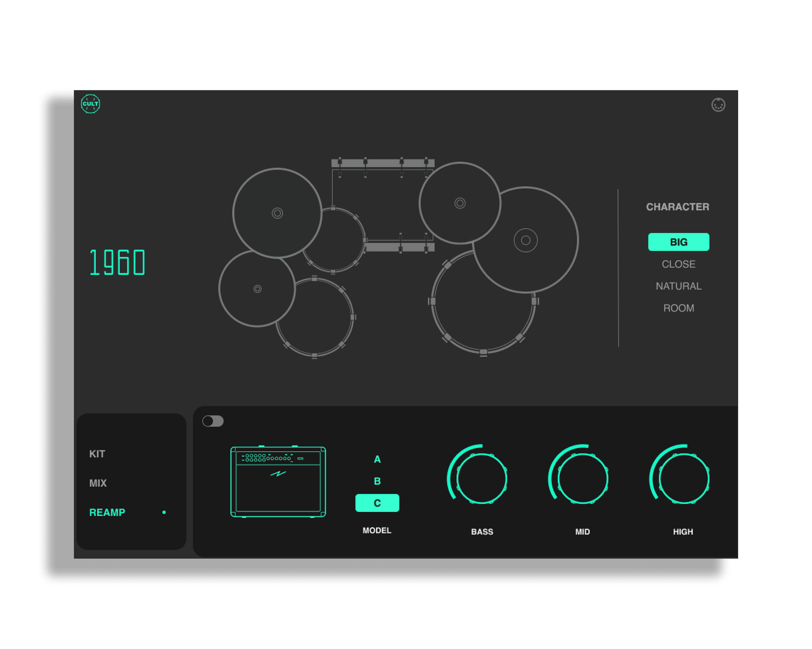The height and width of the screenshot is (649, 812).
Task: Click the upper-right crash cymbal
Action: pyautogui.click(x=459, y=203)
